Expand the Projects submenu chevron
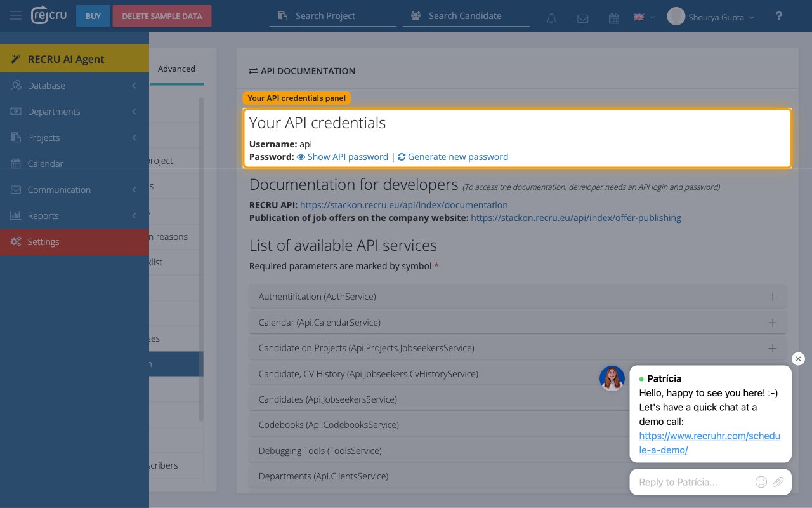The width and height of the screenshot is (812, 508). (134, 138)
